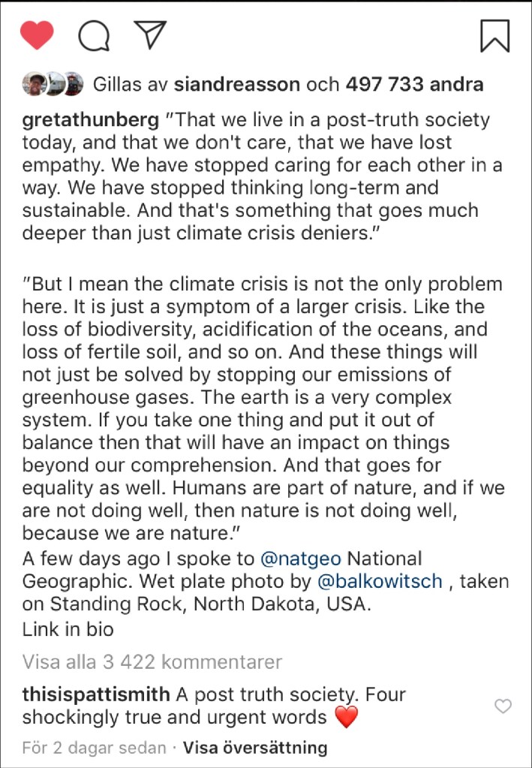Unlike the post with the red heart
This screenshot has width=532, height=768.
pos(36,35)
